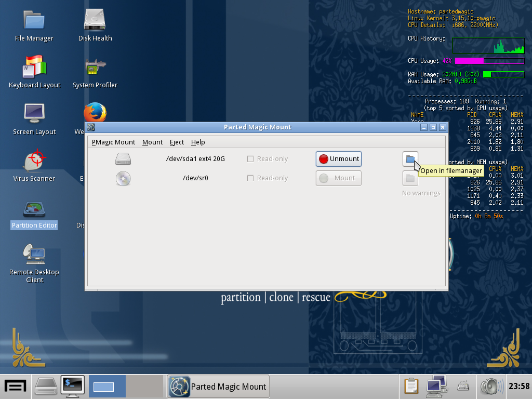Image resolution: width=532 pixels, height=399 pixels.
Task: Open the start menu on the taskbar
Action: 15,387
